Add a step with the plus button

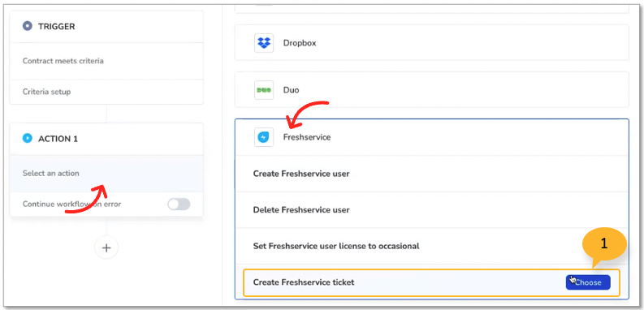(x=106, y=248)
